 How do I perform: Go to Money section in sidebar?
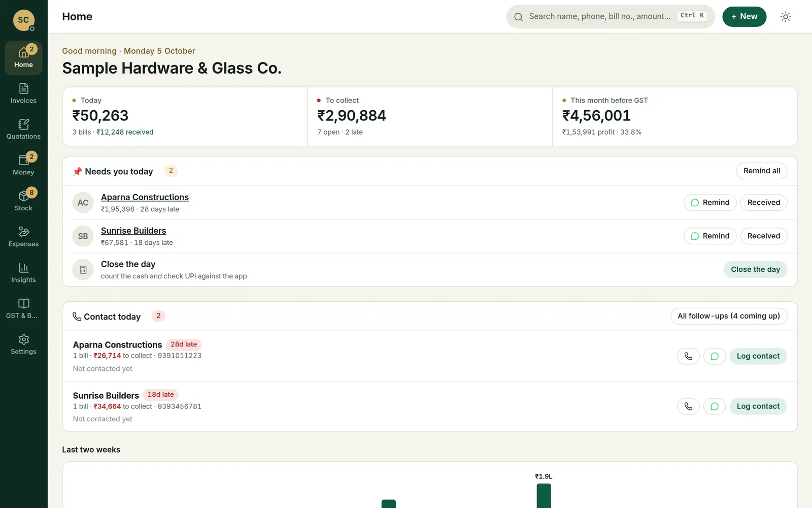coord(23,165)
